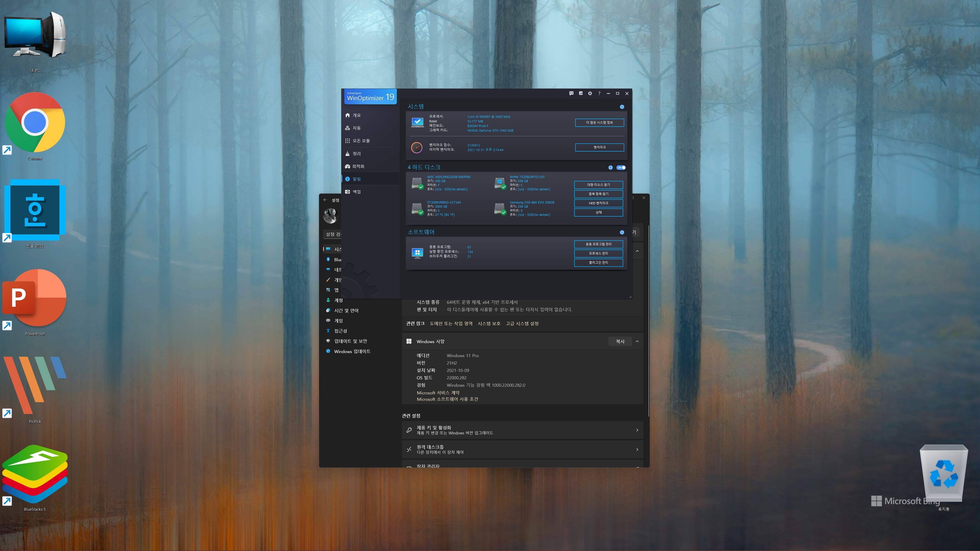Click the 프로세스 관리 button
This screenshot has height=551, width=980.
[x=598, y=253]
